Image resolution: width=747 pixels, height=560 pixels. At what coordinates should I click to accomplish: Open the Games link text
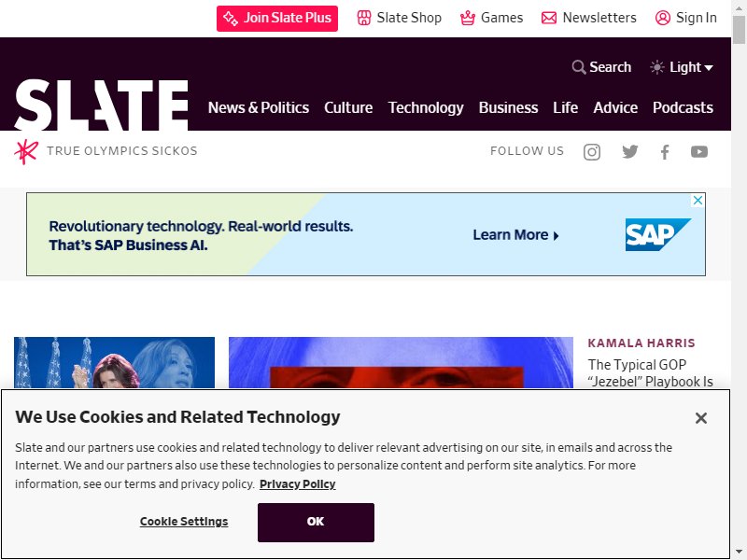501,18
